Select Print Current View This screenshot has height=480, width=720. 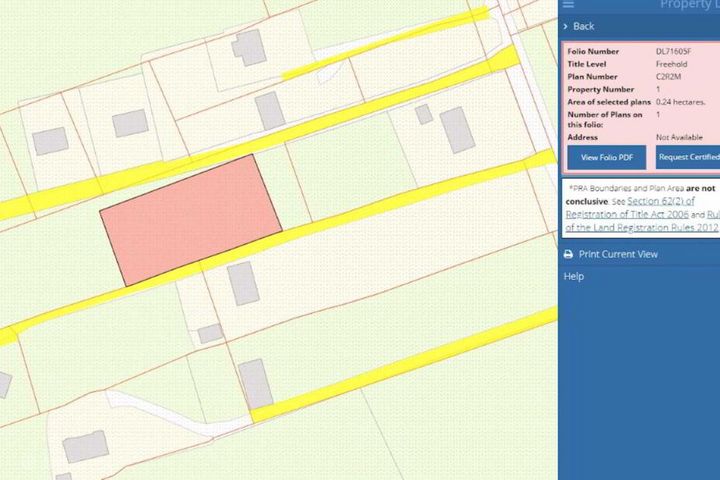point(618,254)
